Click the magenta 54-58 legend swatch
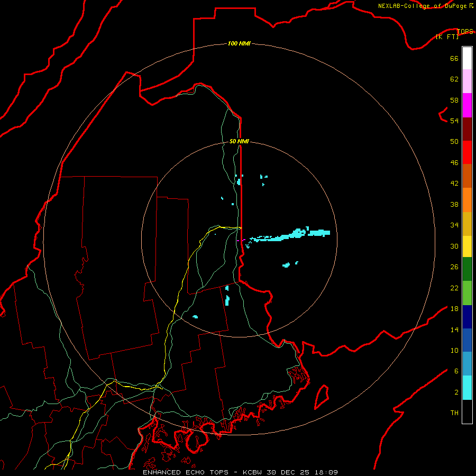Screen dimensions: 476x476 pos(467,105)
